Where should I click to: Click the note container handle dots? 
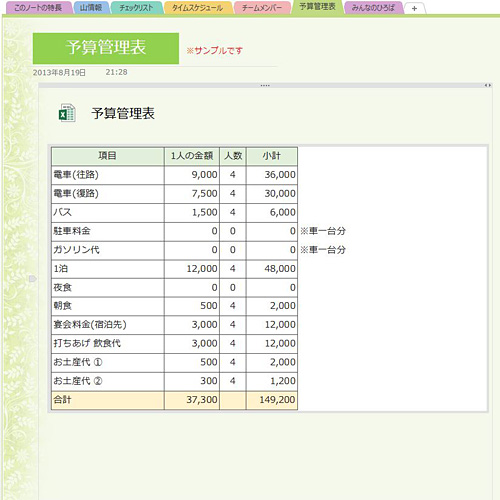[x=265, y=86]
